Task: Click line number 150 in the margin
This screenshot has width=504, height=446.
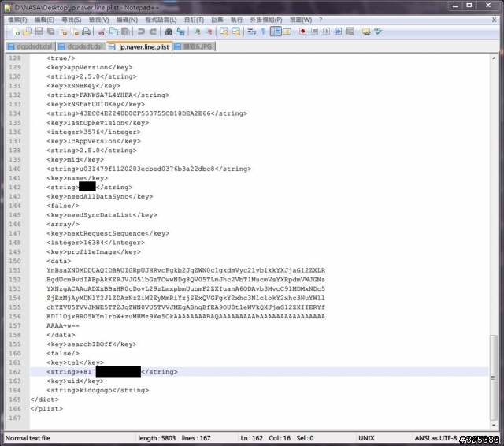Action: click(15, 261)
